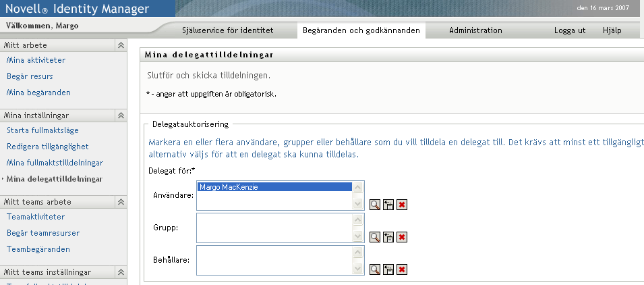Viewport: 644px width, 285px height.
Task: Remove the selected user with the red X
Action: (x=402, y=205)
